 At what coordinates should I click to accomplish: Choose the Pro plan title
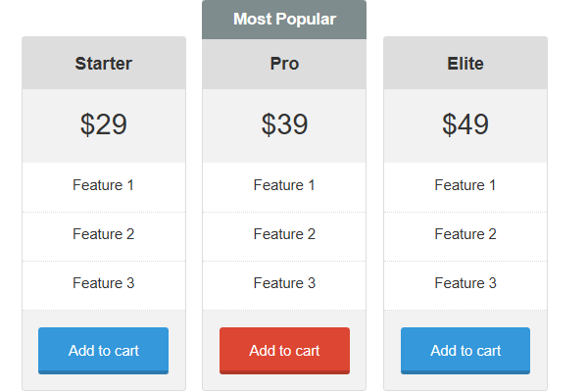point(284,64)
